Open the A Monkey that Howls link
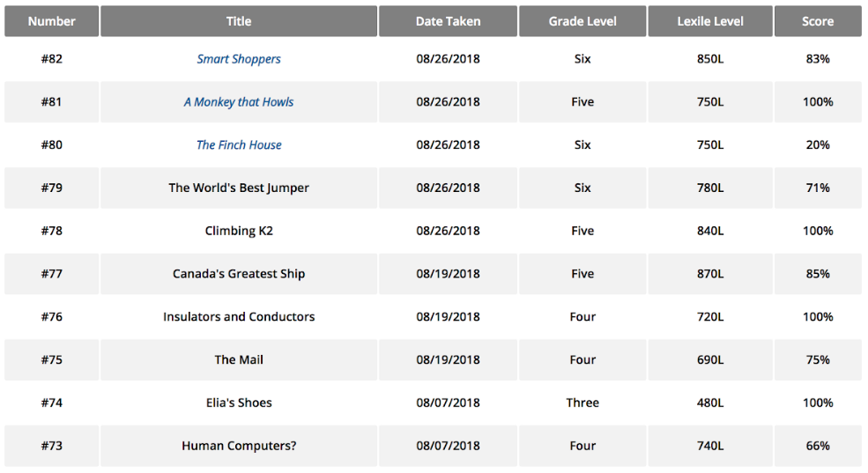868x473 pixels. (x=239, y=102)
